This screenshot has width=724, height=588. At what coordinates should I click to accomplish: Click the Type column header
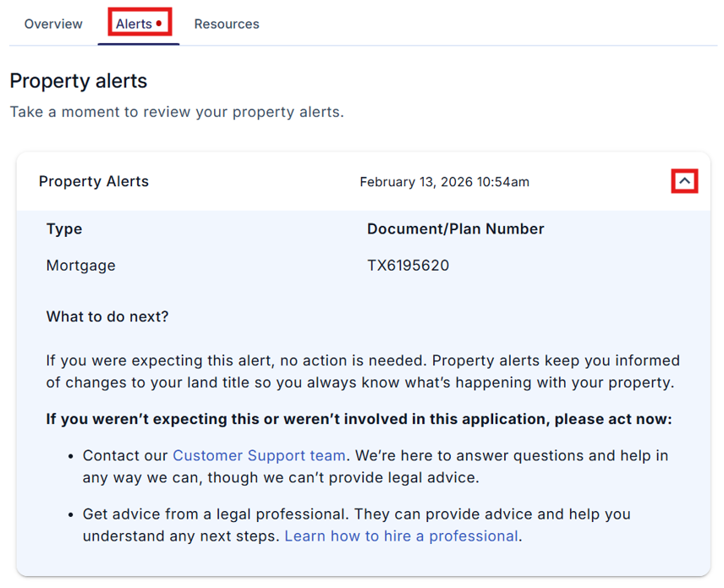64,229
